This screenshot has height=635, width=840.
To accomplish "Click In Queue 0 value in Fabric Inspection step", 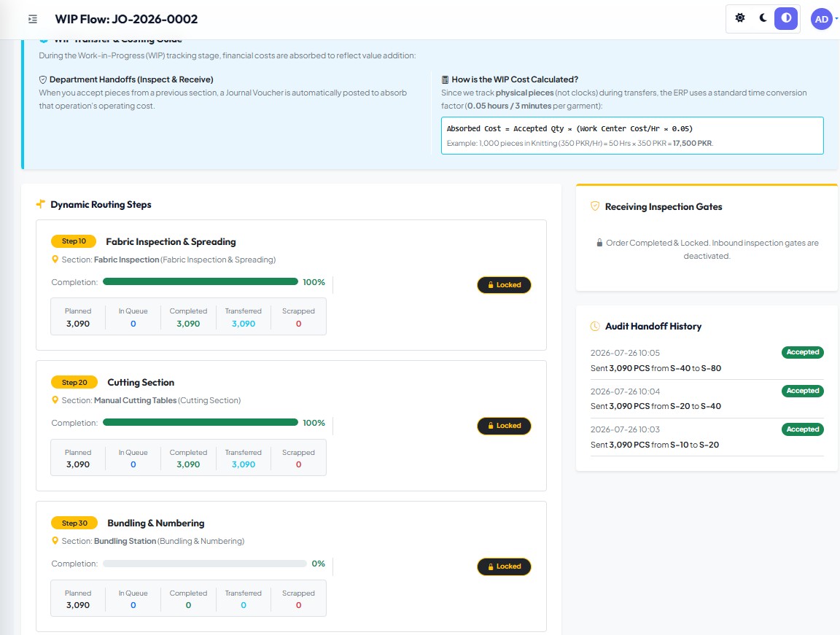I will (133, 324).
